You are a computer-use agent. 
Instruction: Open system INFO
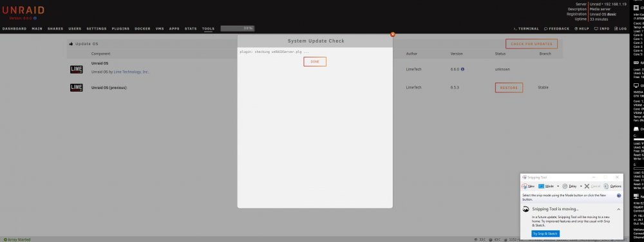tap(601, 29)
